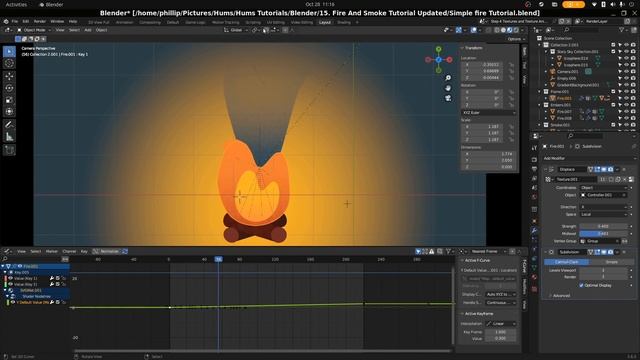Image resolution: width=640 pixels, height=360 pixels.
Task: Click the pan hand icon in viewport
Action: (448, 88)
